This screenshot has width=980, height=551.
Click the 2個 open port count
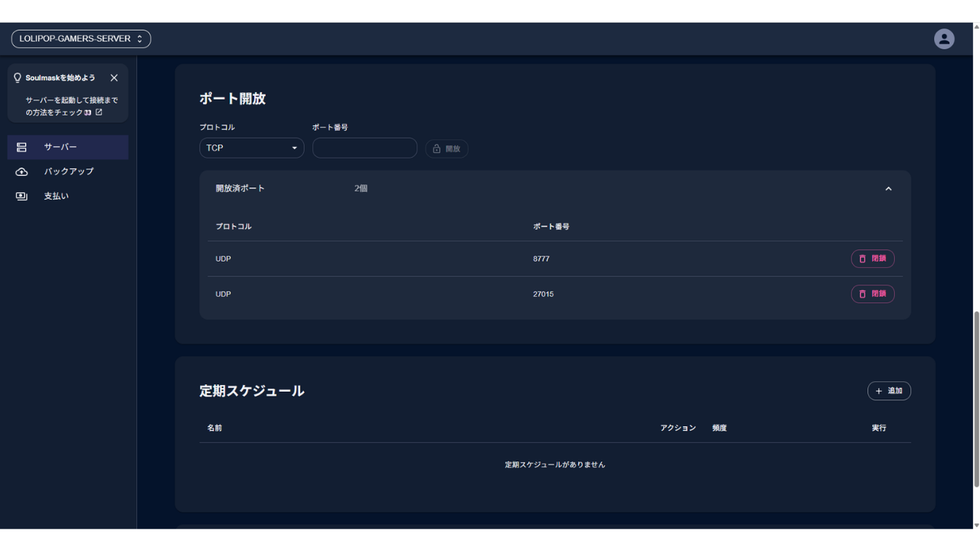coord(361,188)
